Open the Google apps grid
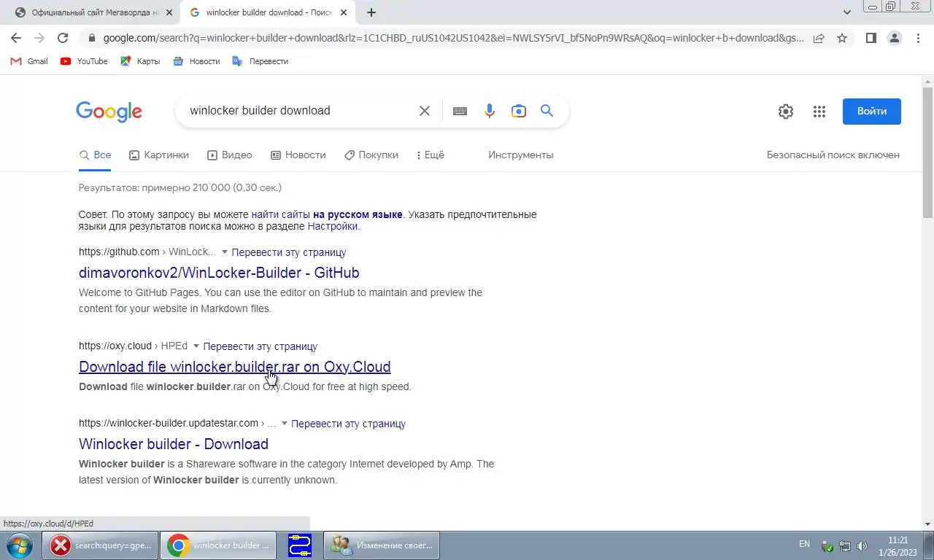The image size is (934, 560). (819, 112)
